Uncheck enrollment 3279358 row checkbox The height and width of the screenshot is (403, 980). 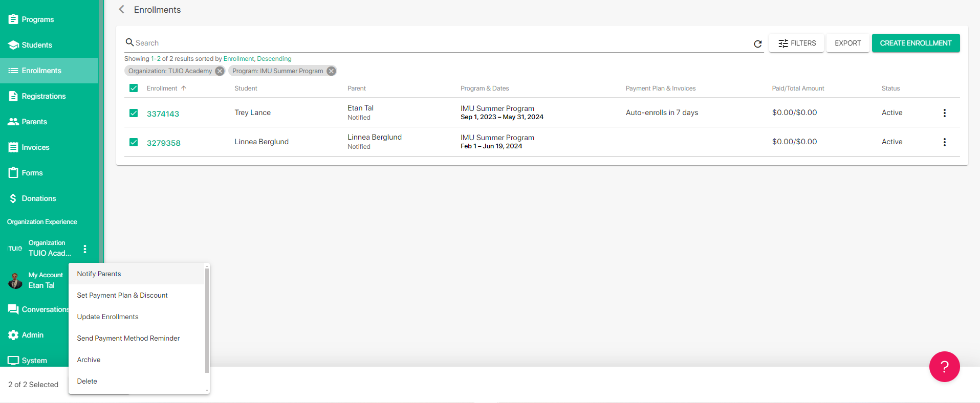point(134,142)
